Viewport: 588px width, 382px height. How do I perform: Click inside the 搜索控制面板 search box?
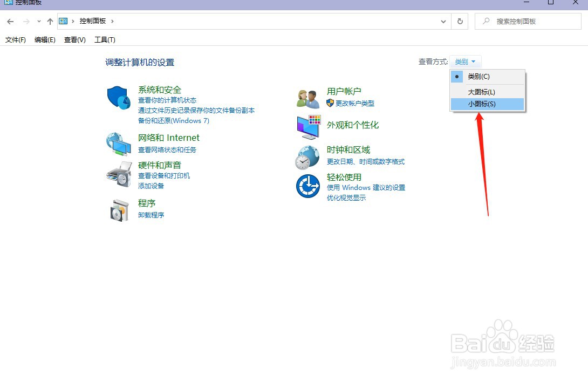click(x=529, y=21)
